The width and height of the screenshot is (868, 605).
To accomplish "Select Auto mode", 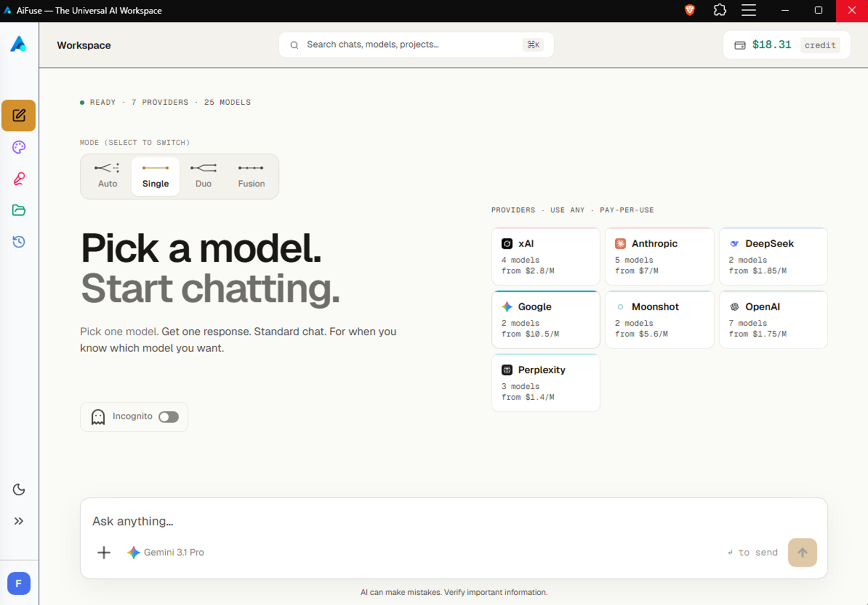I will click(108, 177).
